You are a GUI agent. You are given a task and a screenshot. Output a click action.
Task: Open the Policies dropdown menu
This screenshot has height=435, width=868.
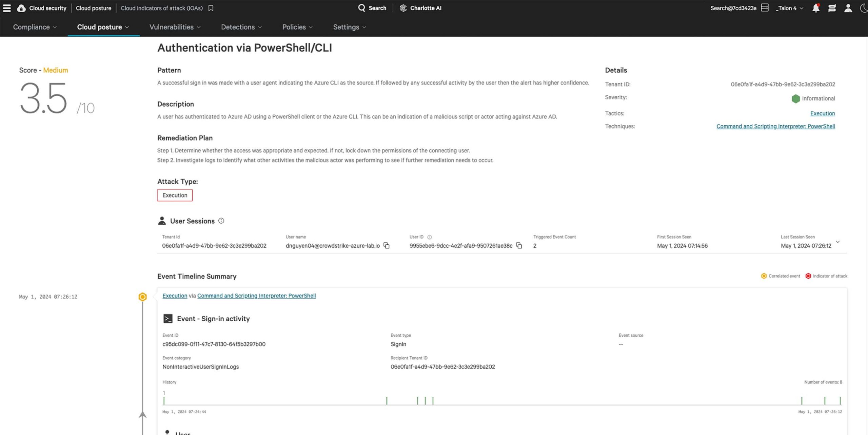coord(297,27)
